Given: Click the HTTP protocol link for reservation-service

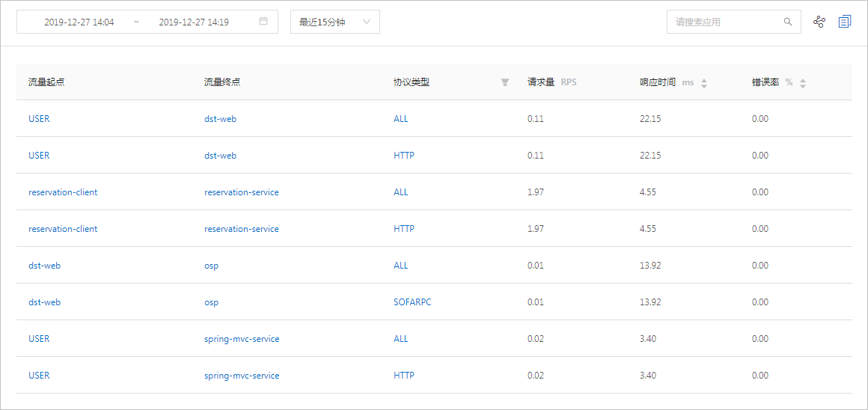Looking at the screenshot, I should click(404, 228).
